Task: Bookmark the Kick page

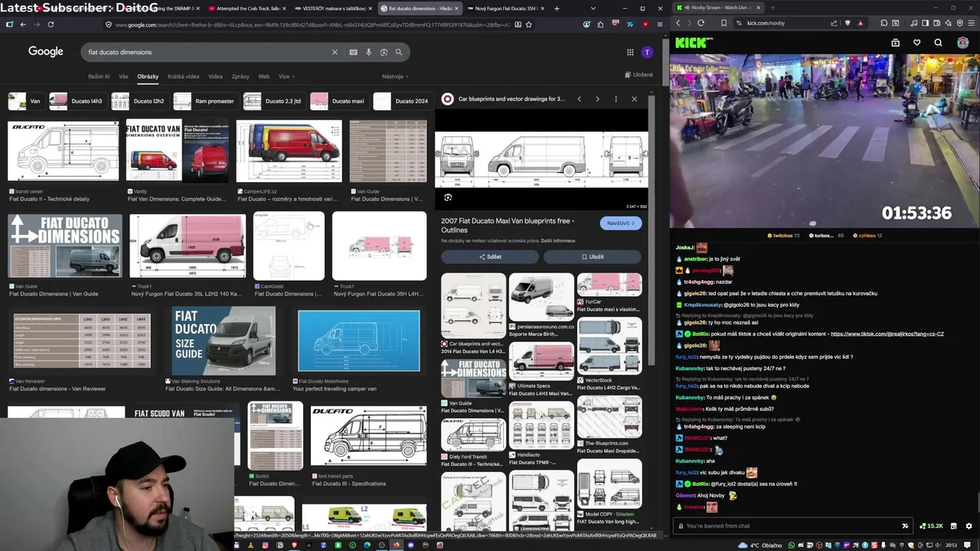Action: pyautogui.click(x=724, y=23)
